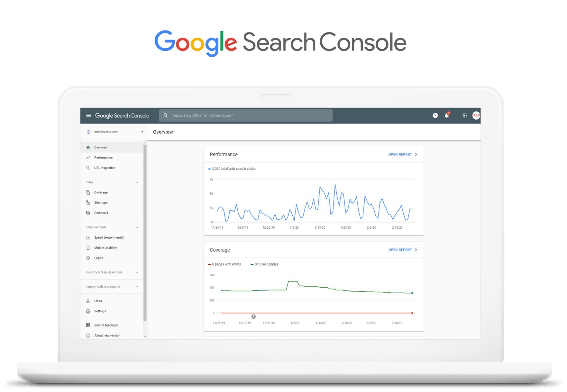Click the Mobile Usability icon
This screenshot has height=392, width=567.
point(88,247)
